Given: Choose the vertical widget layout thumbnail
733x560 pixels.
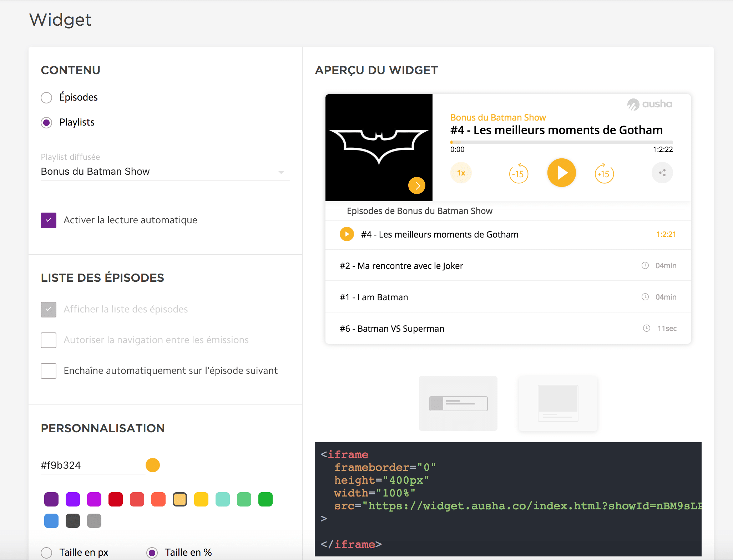Looking at the screenshot, I should point(558,403).
